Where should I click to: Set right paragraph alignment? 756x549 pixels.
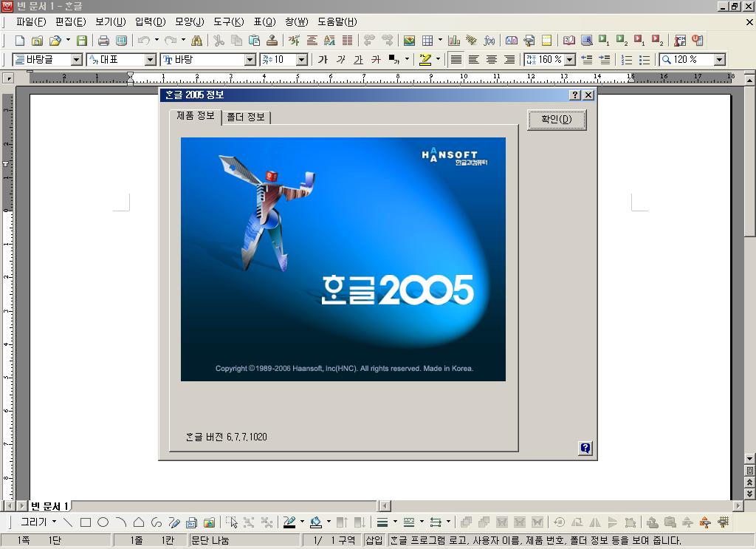[x=509, y=60]
